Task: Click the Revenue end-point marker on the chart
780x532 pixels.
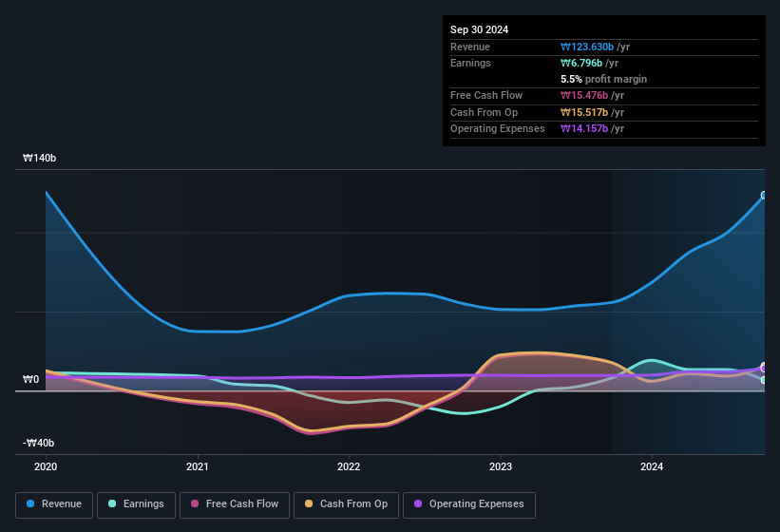Action: (x=764, y=196)
